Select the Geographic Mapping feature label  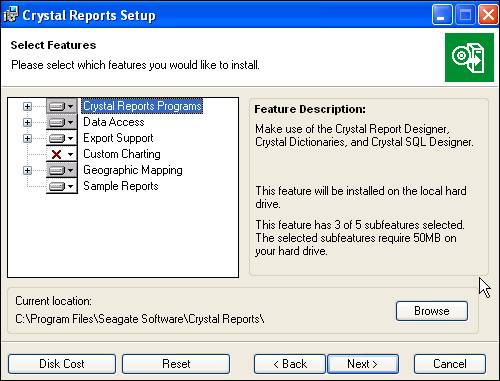point(133,170)
